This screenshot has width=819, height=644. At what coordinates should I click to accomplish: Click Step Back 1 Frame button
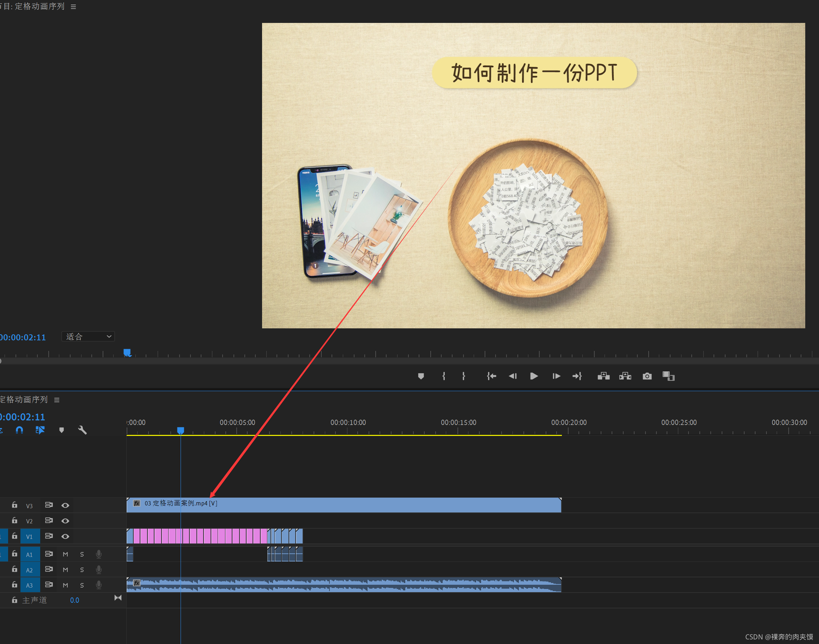click(512, 376)
